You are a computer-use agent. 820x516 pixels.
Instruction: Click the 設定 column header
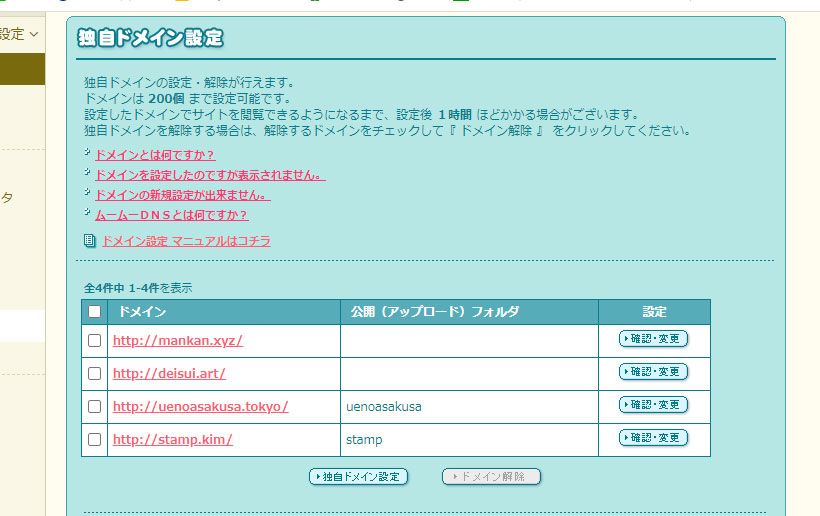pyautogui.click(x=654, y=312)
